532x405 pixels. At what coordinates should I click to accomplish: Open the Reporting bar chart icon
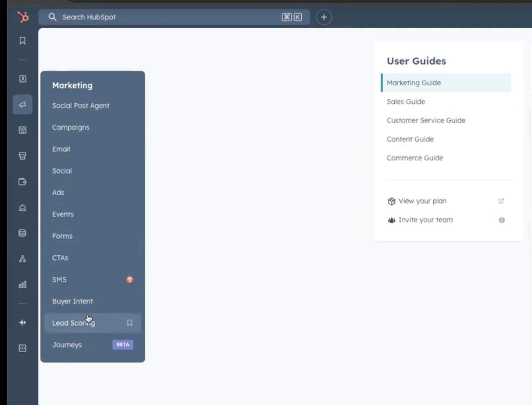pos(22,285)
